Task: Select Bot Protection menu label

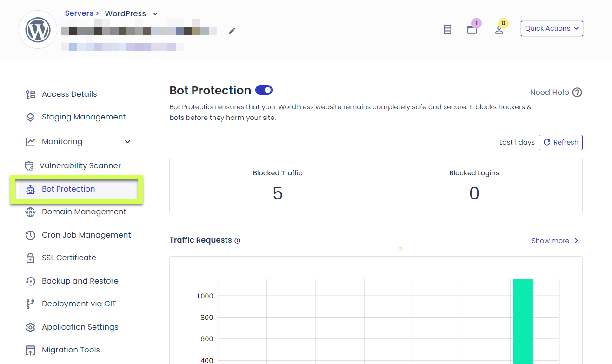Action: point(68,189)
